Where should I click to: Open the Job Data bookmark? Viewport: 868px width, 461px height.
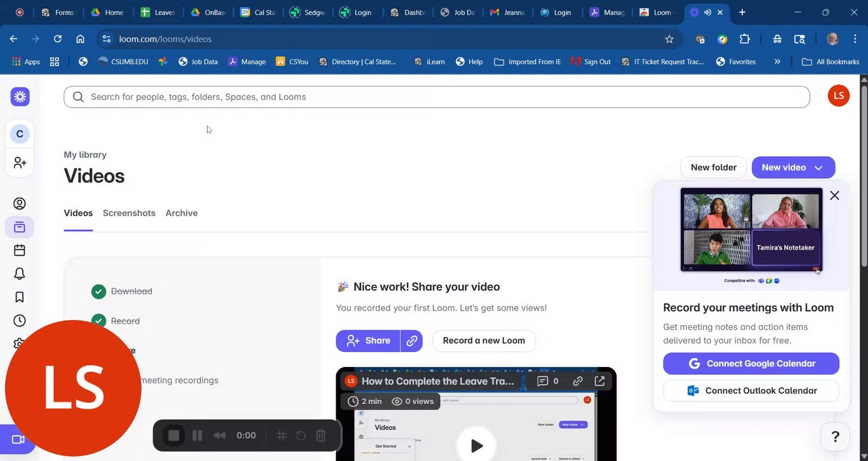point(198,62)
